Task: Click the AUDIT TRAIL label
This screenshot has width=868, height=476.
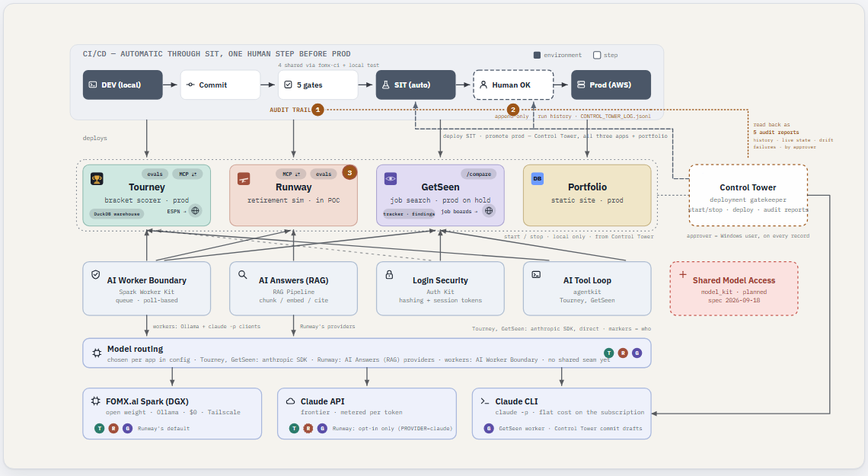Action: point(290,110)
